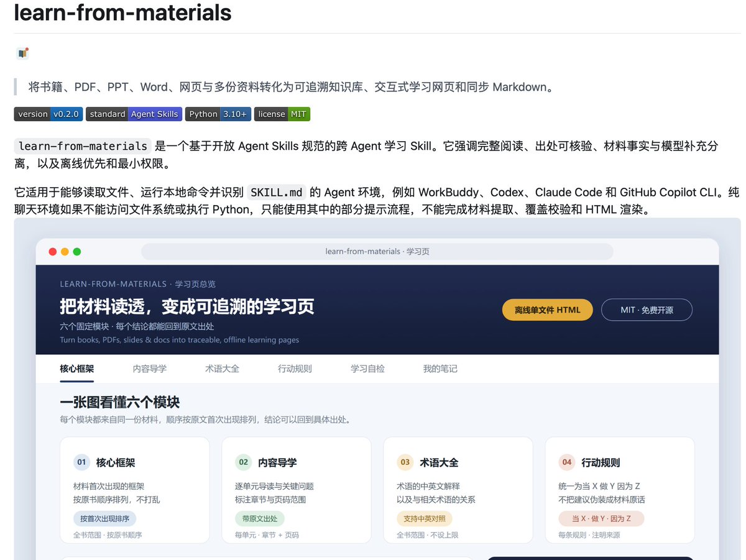Click the 核心框架 card title
The width and height of the screenshot is (746, 560).
click(116, 462)
